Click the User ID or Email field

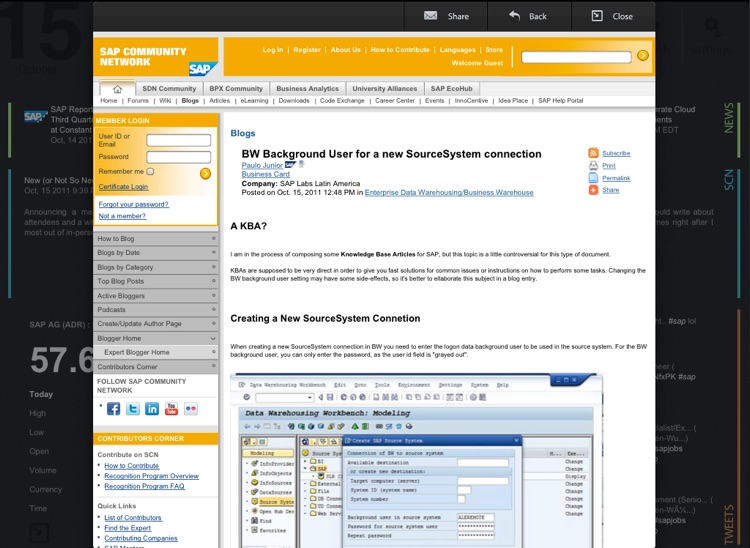coord(178,140)
